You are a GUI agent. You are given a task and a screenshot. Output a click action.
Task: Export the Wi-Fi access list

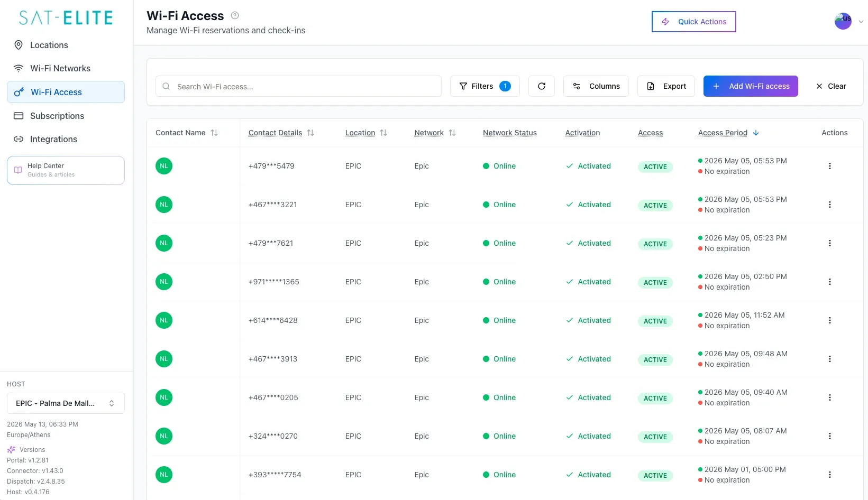click(666, 86)
